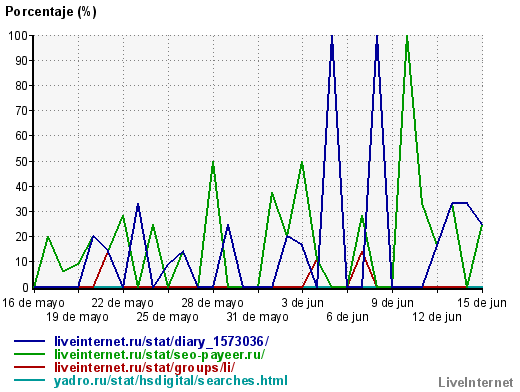Click the teal legend line swatch
Image resolution: width=520 pixels, height=392 pixels.
point(29,381)
